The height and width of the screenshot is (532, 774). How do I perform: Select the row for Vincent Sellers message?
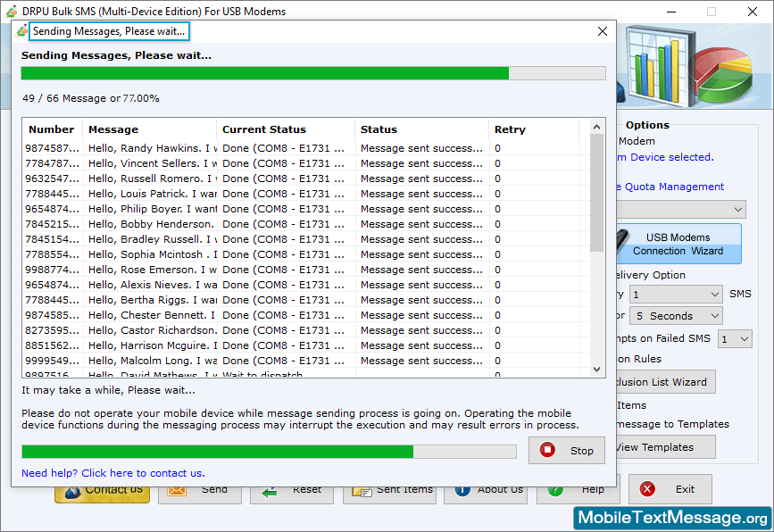pyautogui.click(x=306, y=163)
